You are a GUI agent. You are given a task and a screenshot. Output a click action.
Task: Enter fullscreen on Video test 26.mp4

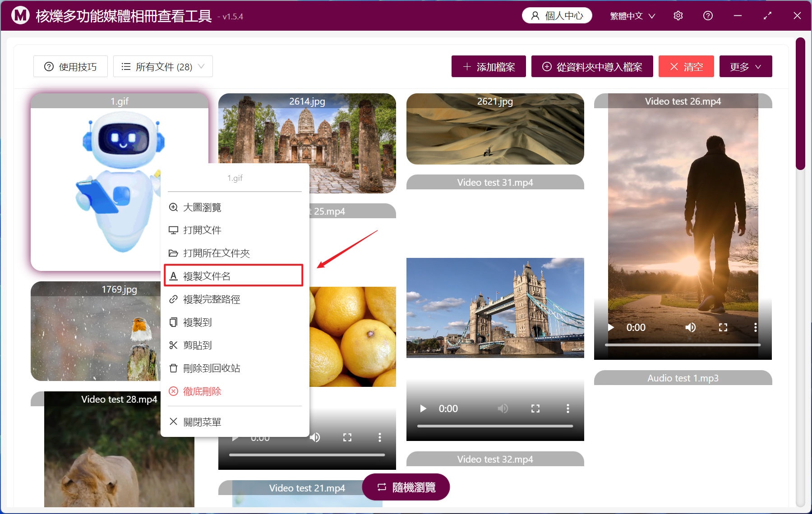point(723,327)
